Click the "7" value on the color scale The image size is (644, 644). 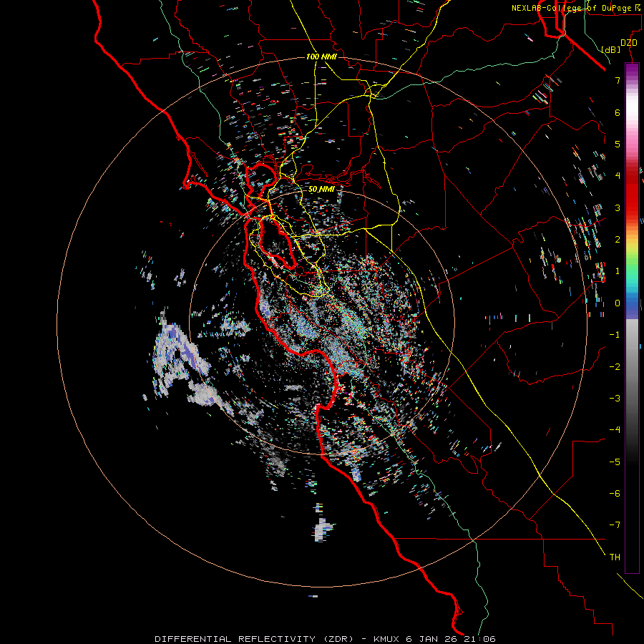pos(618,80)
